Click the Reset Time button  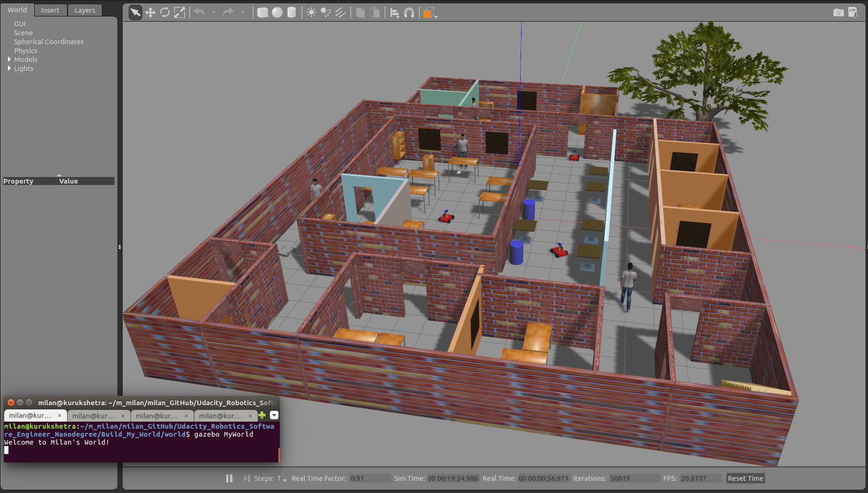pos(745,478)
